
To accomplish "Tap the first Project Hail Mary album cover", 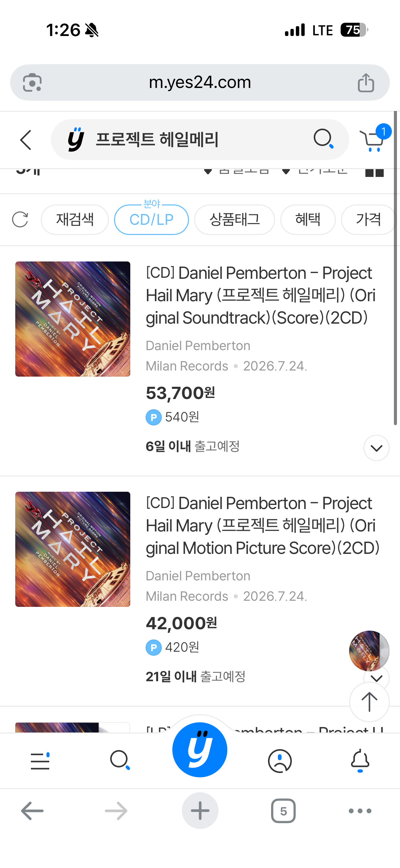I will pyautogui.click(x=73, y=319).
